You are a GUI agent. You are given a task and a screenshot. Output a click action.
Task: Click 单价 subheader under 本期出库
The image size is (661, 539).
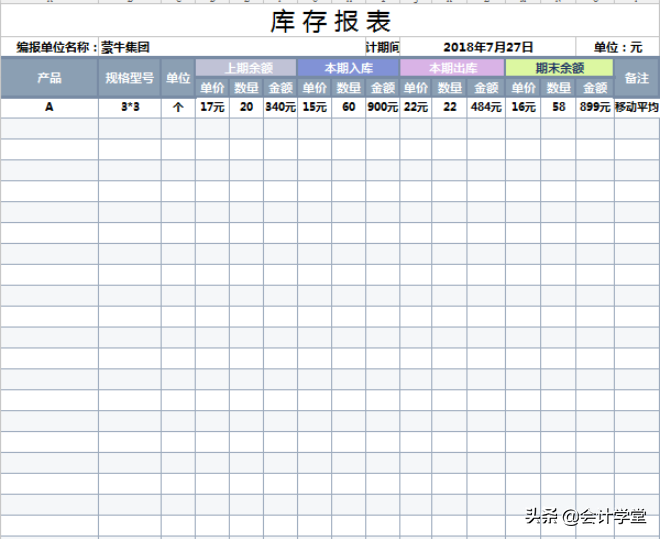pyautogui.click(x=416, y=88)
